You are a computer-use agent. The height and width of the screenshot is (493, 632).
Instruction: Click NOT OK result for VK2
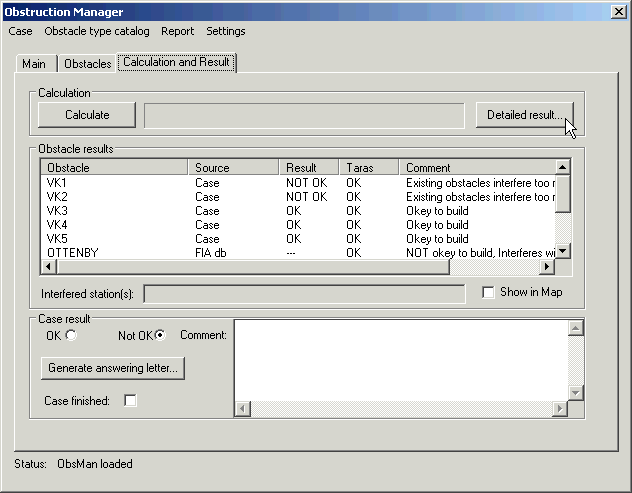click(x=306, y=197)
